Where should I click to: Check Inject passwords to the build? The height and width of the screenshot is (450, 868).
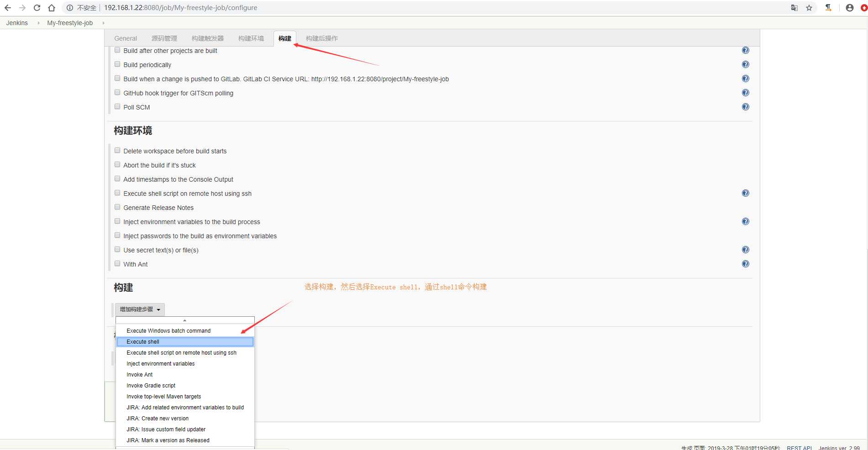(117, 235)
